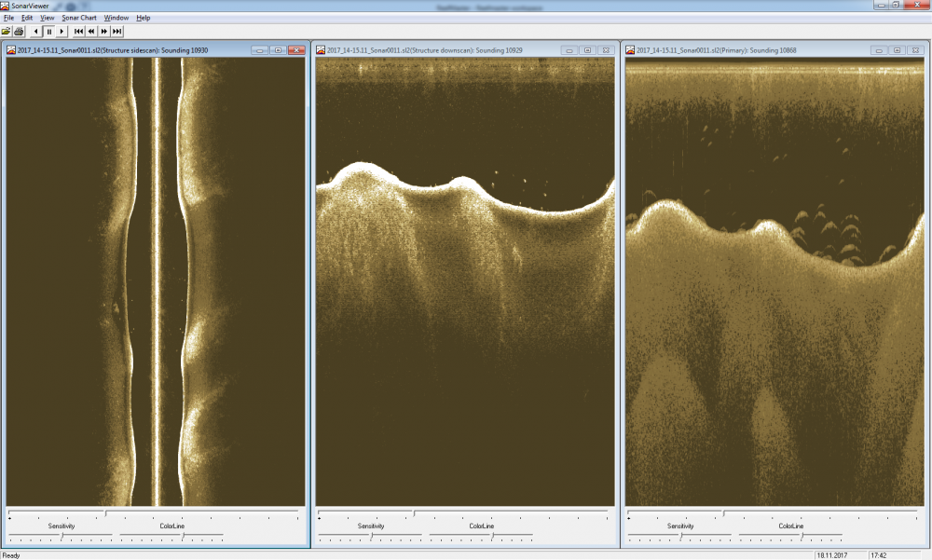Click Sensitivity slider in Structure sidescan window
This screenshot has width=932, height=560.
(62, 536)
